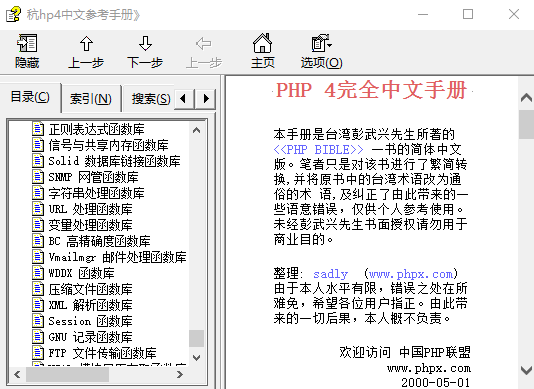Switch to the 索引(N) index tab
Viewport: 534px width, 389px height.
(x=91, y=99)
